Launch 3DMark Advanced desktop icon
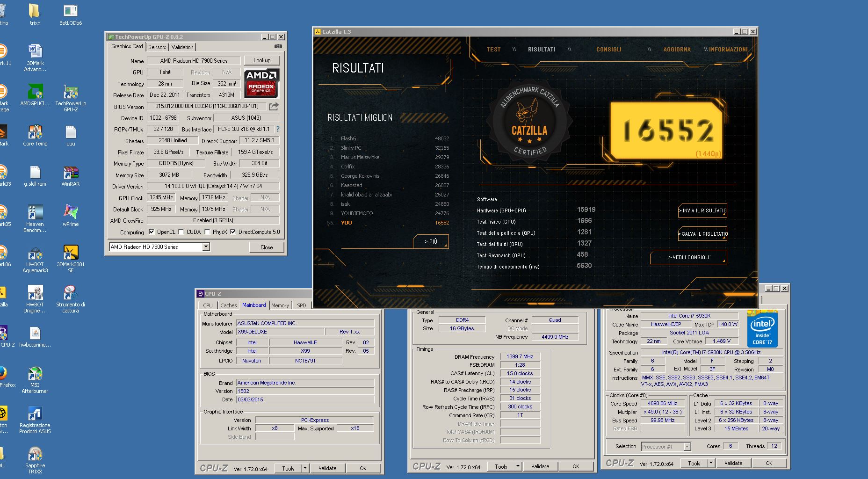This screenshot has height=479, width=868. tap(35, 58)
